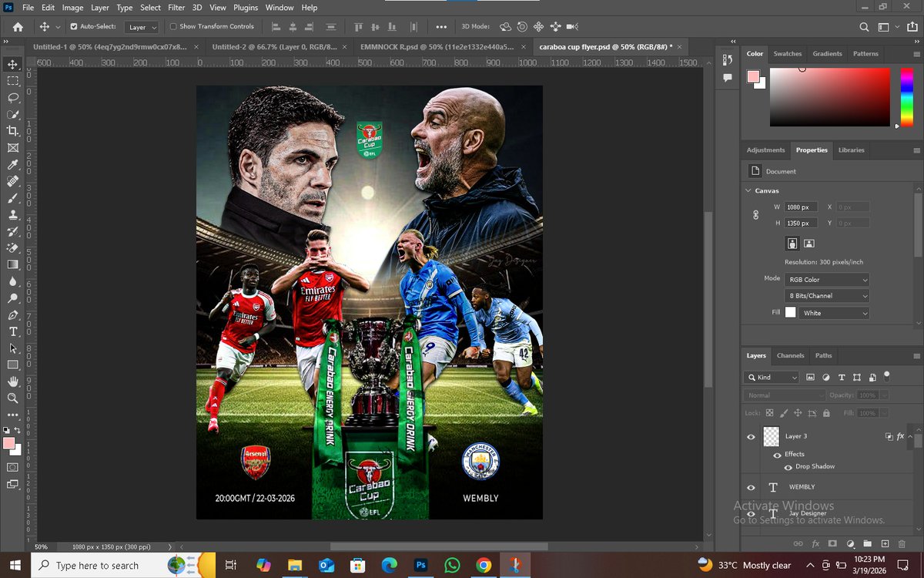Hide Layer 3 visibility eye
Image resolution: width=924 pixels, height=578 pixels.
(751, 437)
